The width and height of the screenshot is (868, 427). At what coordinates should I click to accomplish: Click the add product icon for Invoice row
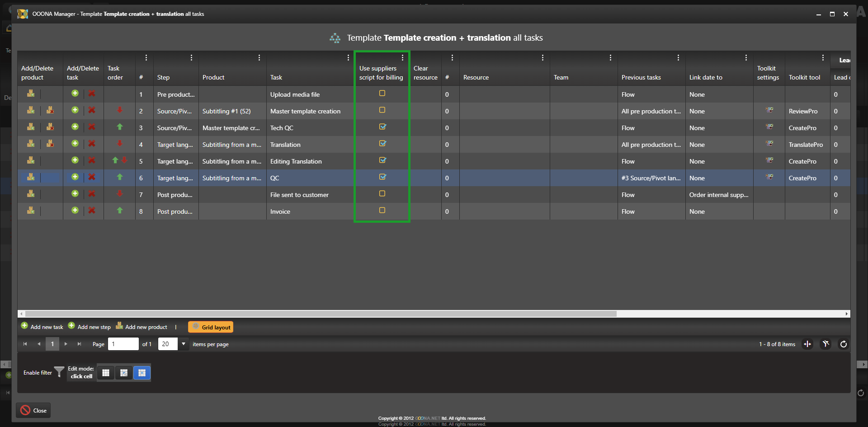[x=31, y=211]
